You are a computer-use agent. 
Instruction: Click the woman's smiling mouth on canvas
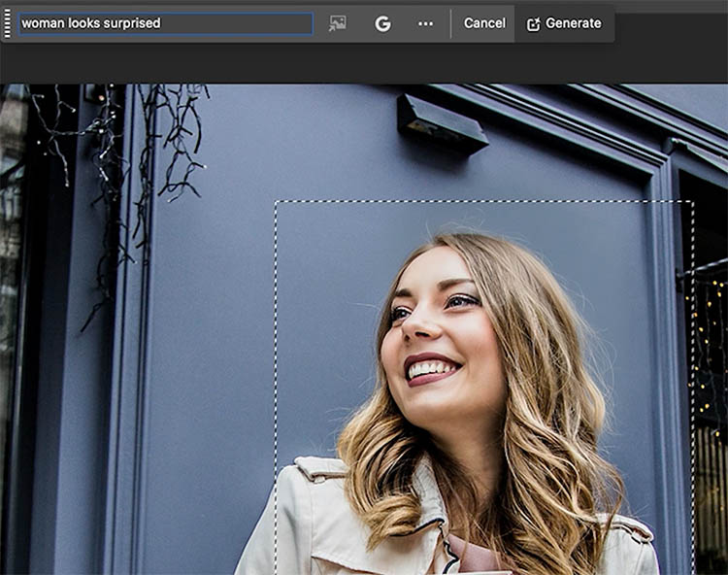tap(433, 369)
